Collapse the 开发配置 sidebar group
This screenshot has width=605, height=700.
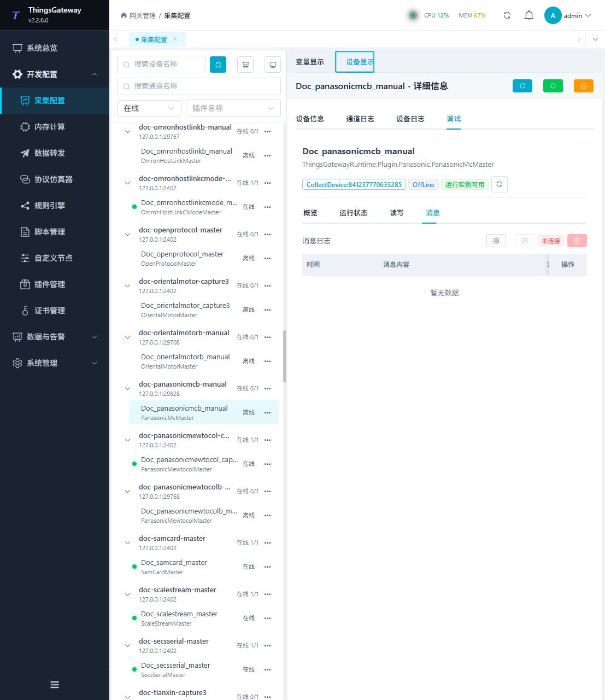(55, 74)
